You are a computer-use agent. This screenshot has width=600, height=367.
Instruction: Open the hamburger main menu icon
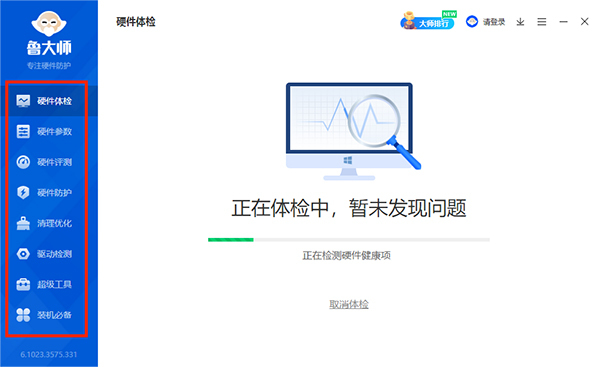tap(541, 22)
